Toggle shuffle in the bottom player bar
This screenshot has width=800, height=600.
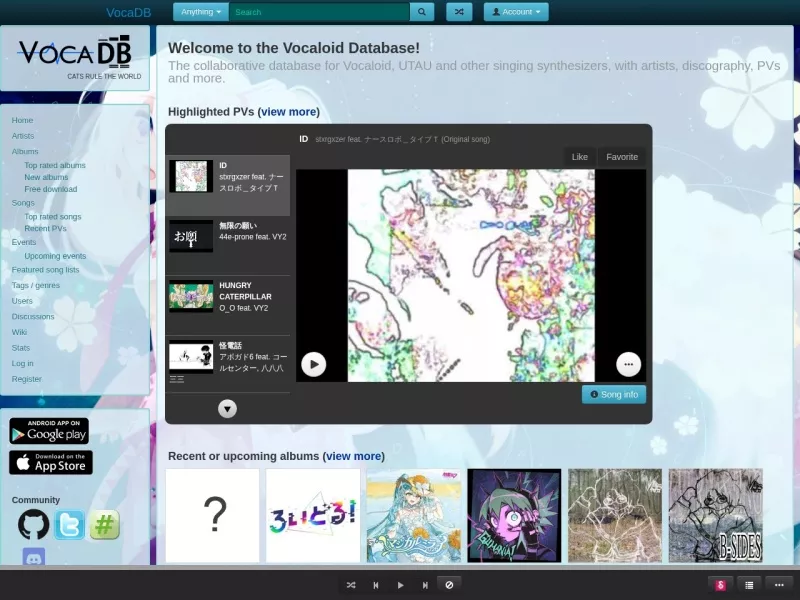[x=351, y=585]
